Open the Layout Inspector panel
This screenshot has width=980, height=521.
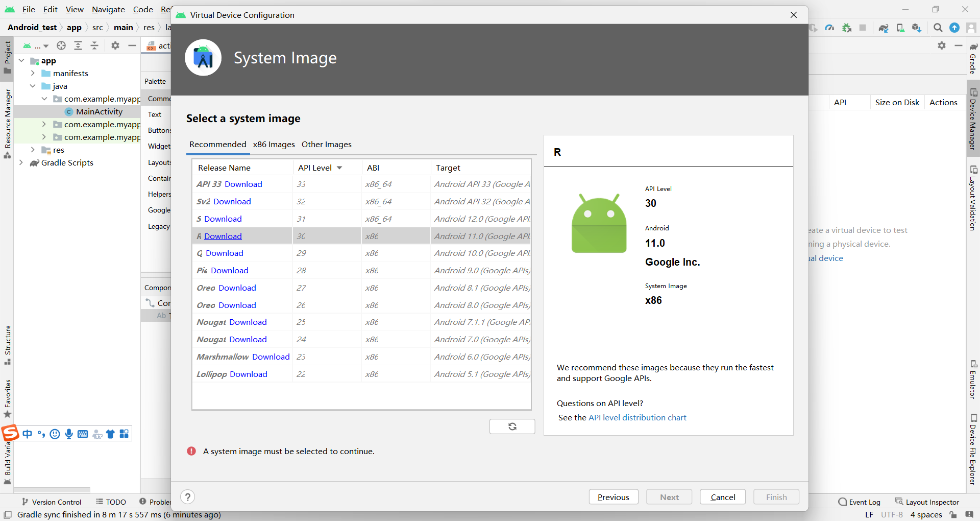(x=927, y=502)
